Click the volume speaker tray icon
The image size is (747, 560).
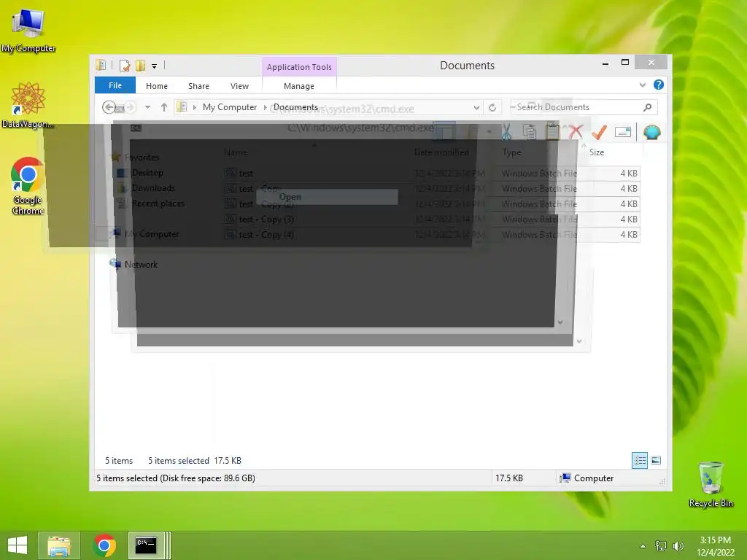click(678, 546)
